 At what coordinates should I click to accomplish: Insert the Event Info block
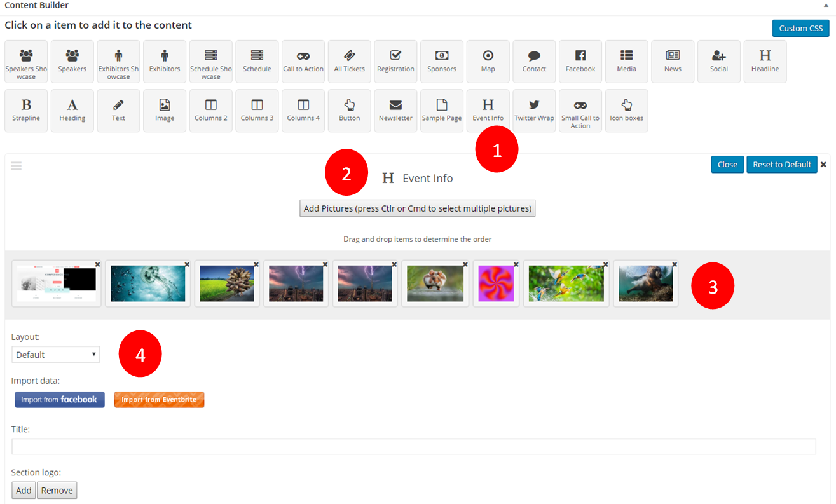[488, 111]
